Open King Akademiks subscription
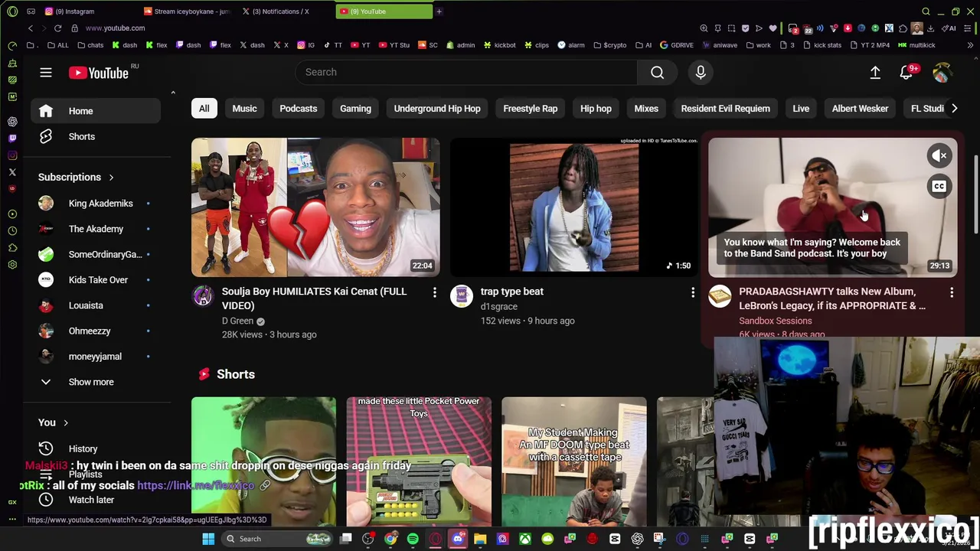The height and width of the screenshot is (551, 980). point(96,204)
